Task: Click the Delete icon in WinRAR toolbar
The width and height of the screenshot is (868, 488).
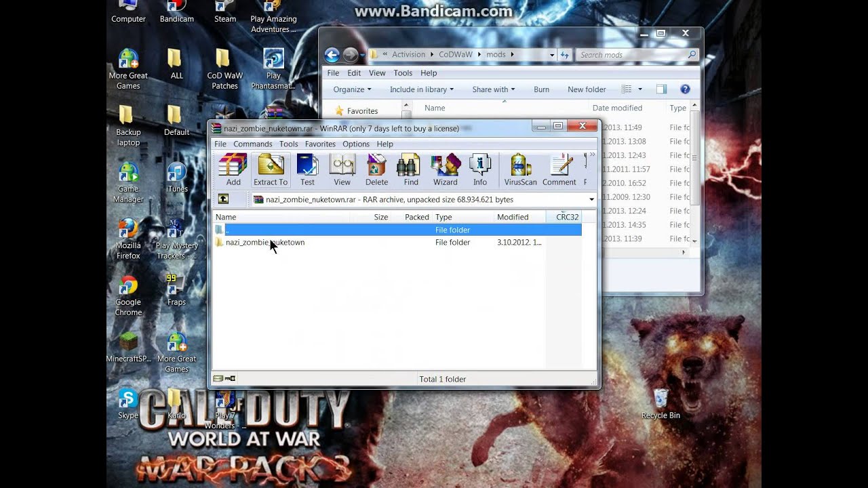Action: click(x=376, y=169)
